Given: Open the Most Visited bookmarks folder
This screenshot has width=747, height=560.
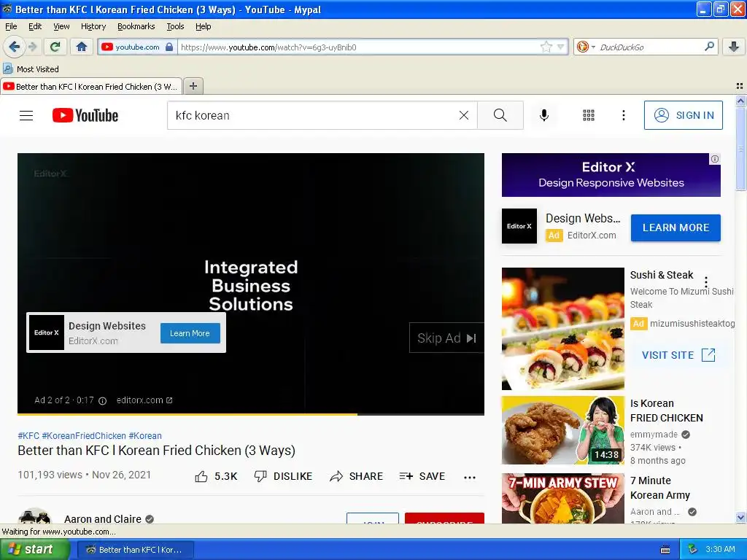Looking at the screenshot, I should [31, 69].
